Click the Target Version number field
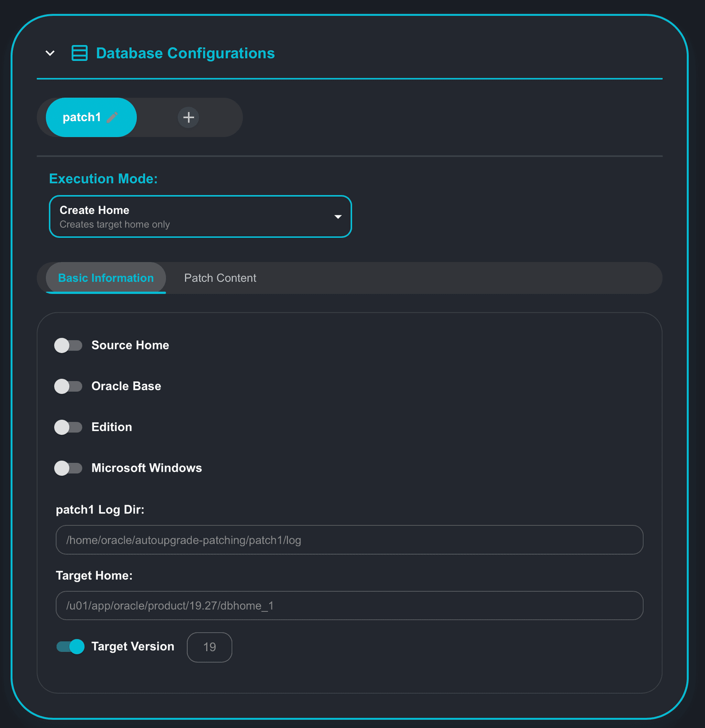 pos(209,647)
